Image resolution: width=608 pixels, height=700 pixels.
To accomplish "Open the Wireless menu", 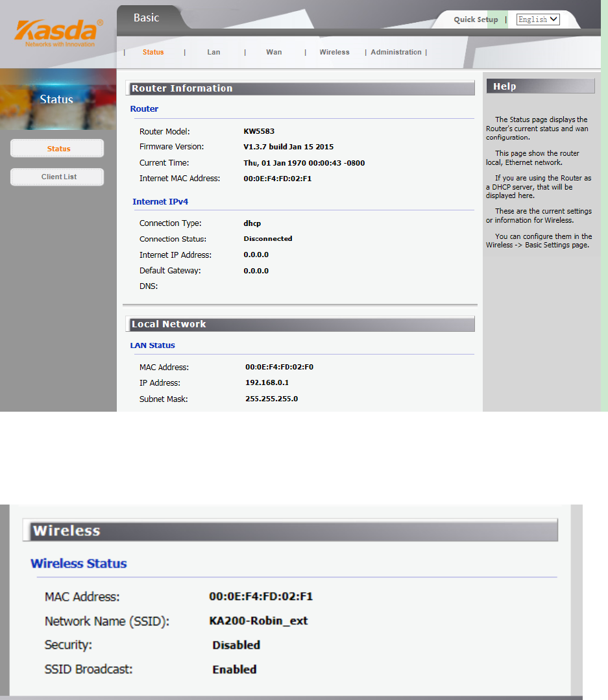I will coord(334,52).
